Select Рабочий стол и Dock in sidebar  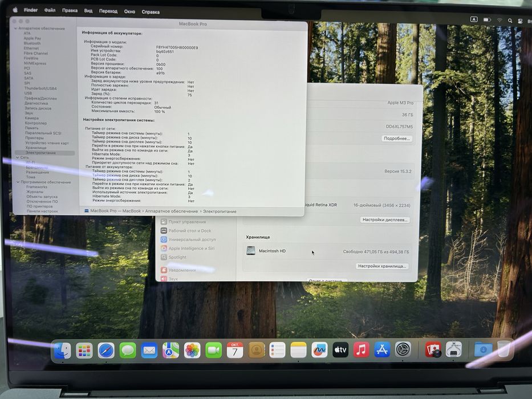coord(185,231)
